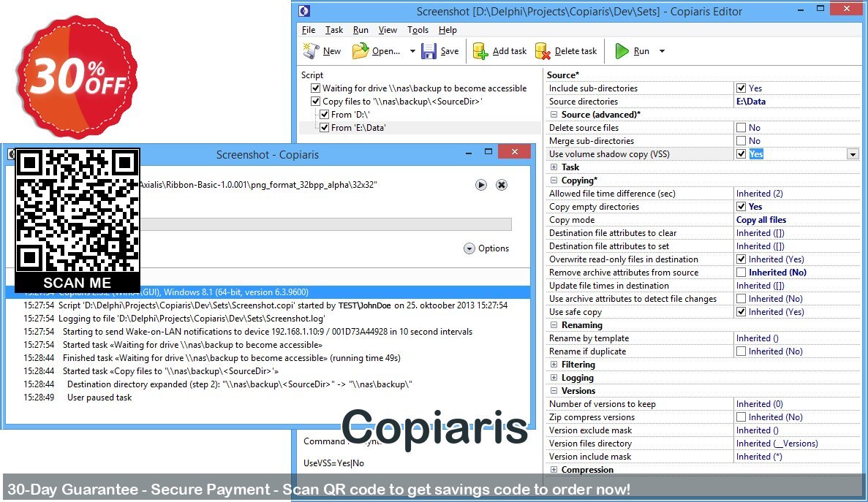Screen dimensions: 868x502
Task: Open the Help menu
Action: pos(448,30)
